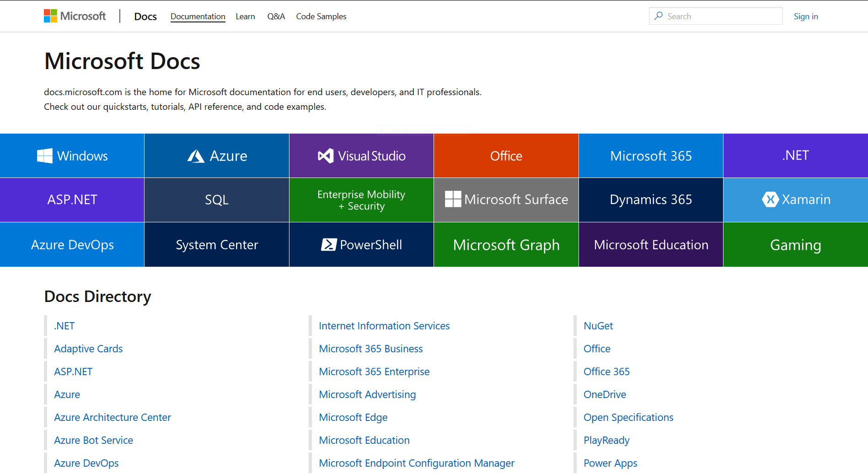This screenshot has width=868, height=474.
Task: Open Code Samples in the top nav
Action: pyautogui.click(x=321, y=16)
